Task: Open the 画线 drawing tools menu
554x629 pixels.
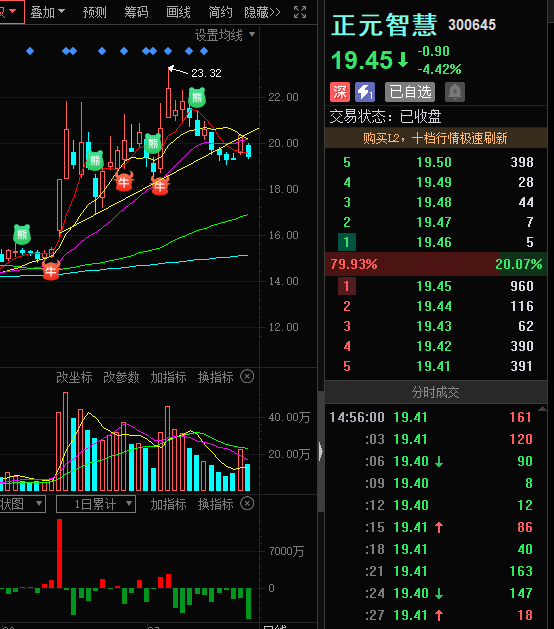Action: (178, 12)
